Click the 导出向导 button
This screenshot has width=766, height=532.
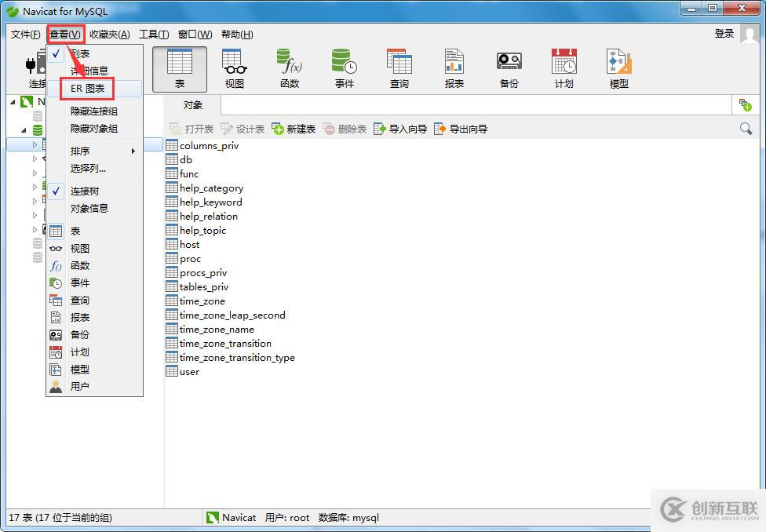[461, 129]
